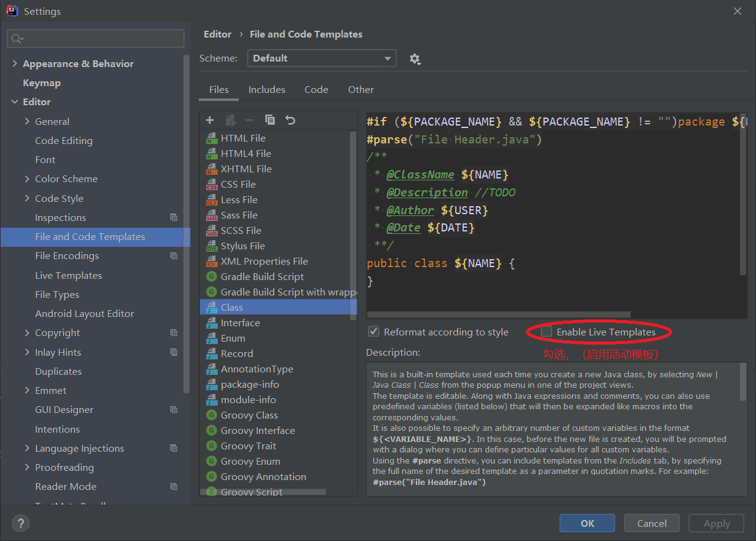Open the scheme gear settings icon
The width and height of the screenshot is (756, 541).
[x=415, y=59]
